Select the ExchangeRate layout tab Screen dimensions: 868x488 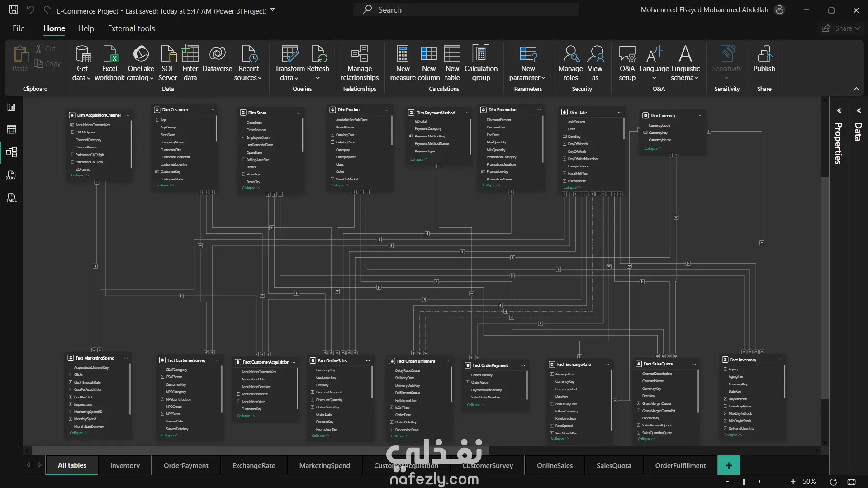254,466
